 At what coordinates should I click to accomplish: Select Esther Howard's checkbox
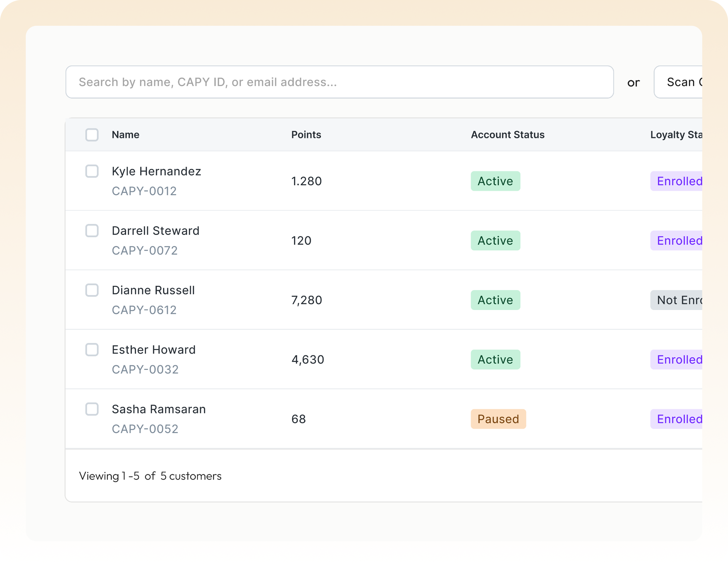(x=92, y=350)
